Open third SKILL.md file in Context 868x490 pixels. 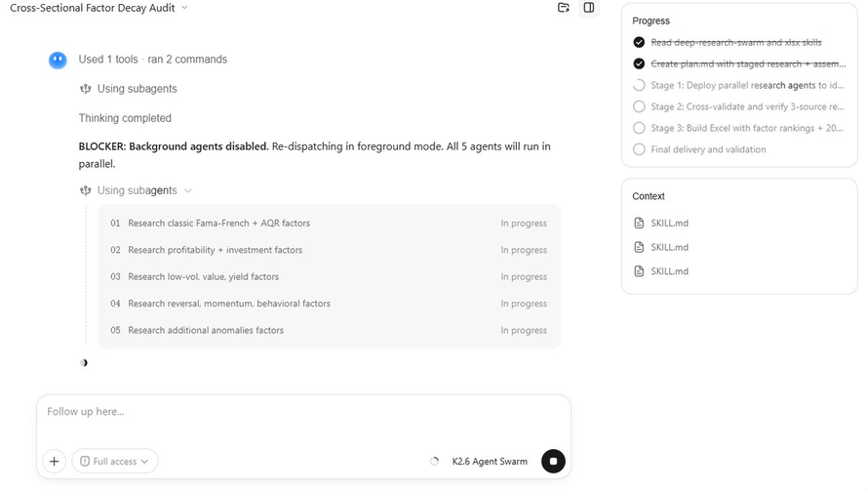point(661,271)
